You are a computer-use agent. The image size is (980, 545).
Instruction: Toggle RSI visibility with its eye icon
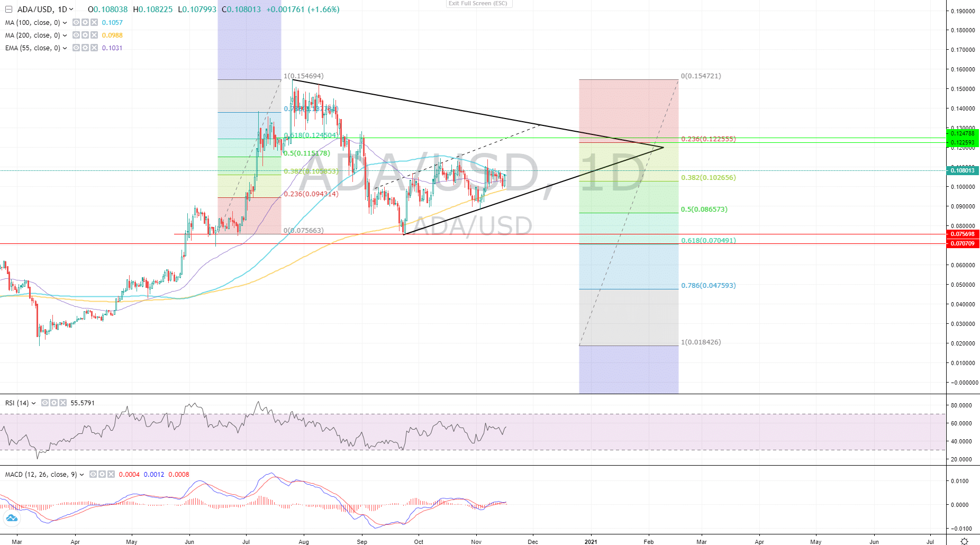click(45, 403)
